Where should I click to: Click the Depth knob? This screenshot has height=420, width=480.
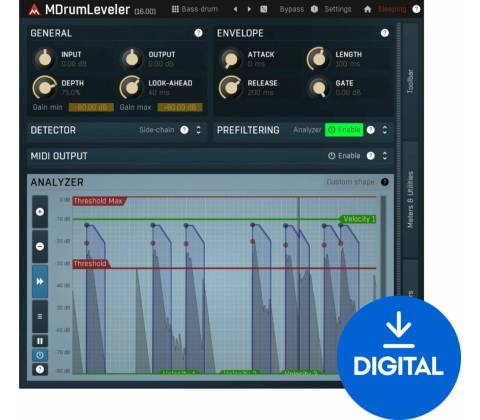click(x=44, y=88)
